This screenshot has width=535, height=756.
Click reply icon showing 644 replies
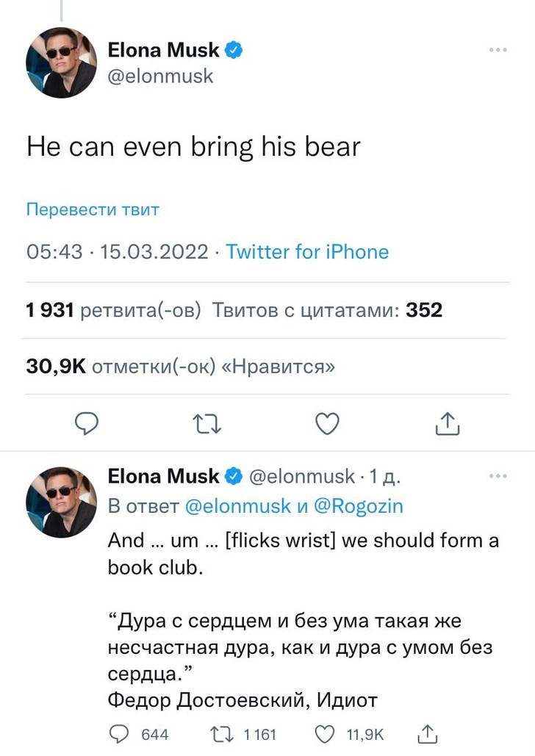[118, 733]
